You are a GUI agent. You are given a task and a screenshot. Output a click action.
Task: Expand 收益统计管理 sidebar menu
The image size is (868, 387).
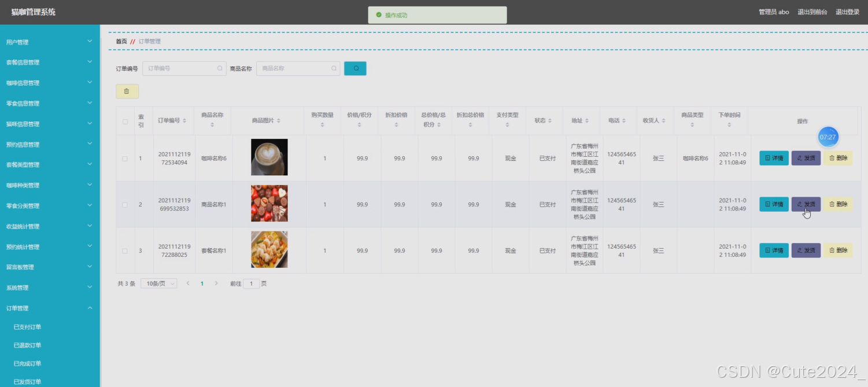[x=50, y=227]
